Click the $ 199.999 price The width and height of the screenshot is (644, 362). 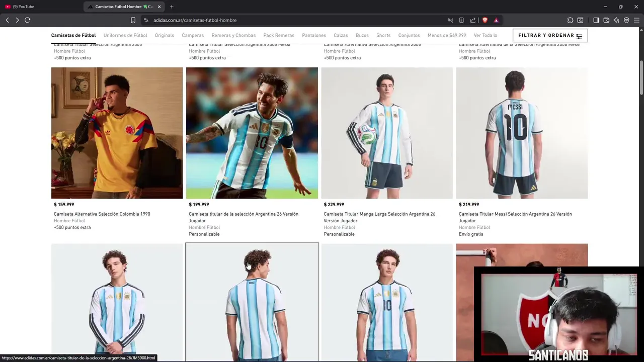click(199, 205)
